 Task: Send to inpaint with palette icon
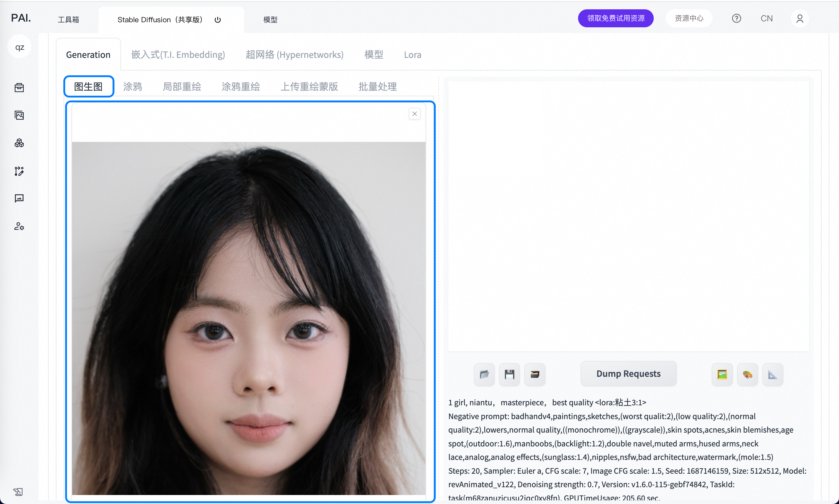pos(747,374)
